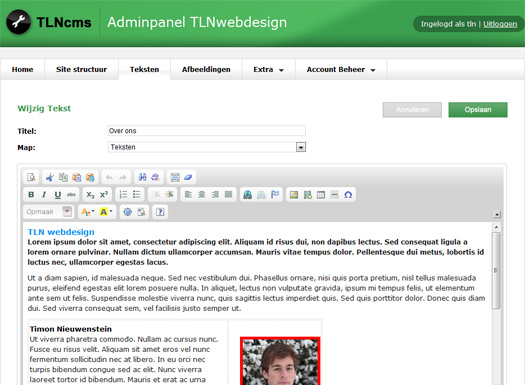This screenshot has width=525, height=385.
Task: Switch to the Teksten tab
Action: point(144,70)
